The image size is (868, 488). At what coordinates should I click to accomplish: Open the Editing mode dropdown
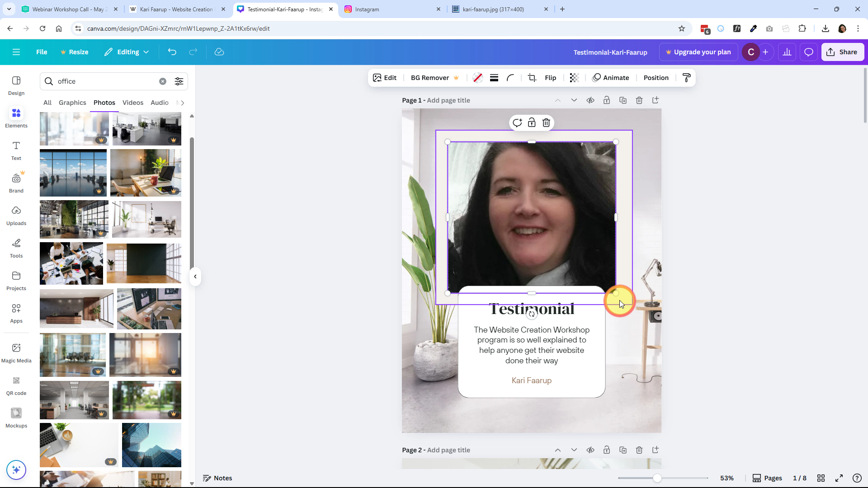tap(127, 52)
